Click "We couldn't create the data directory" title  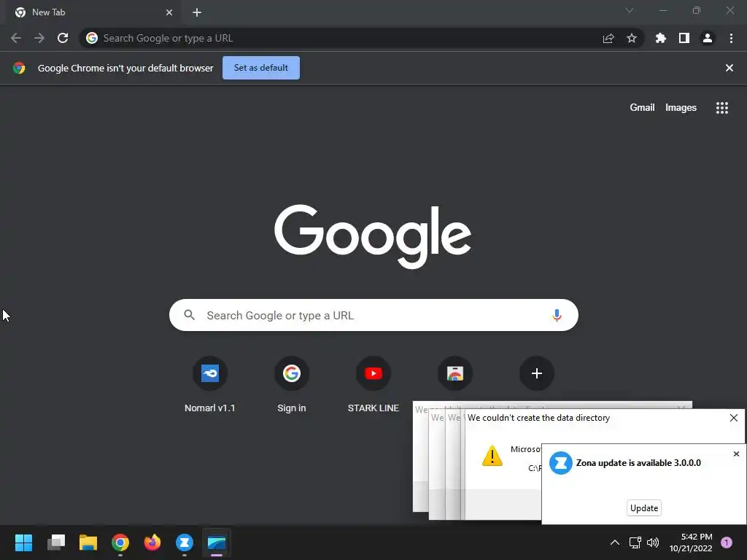tap(538, 418)
